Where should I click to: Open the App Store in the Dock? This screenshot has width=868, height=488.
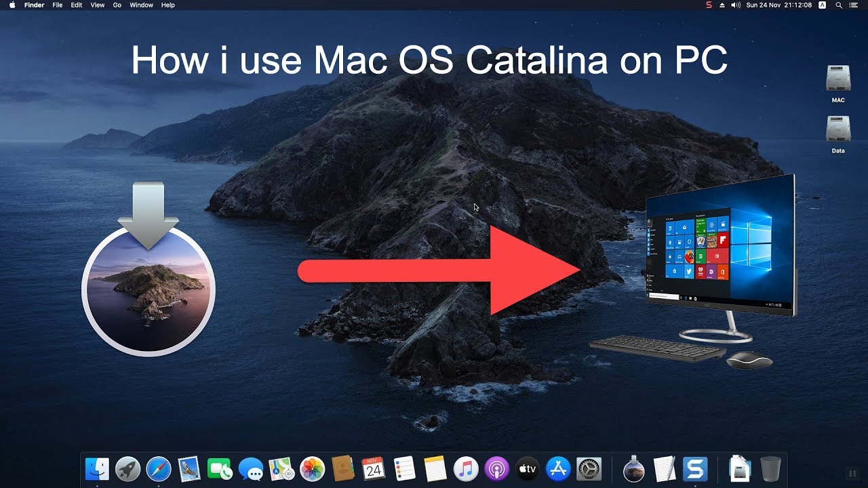(559, 468)
